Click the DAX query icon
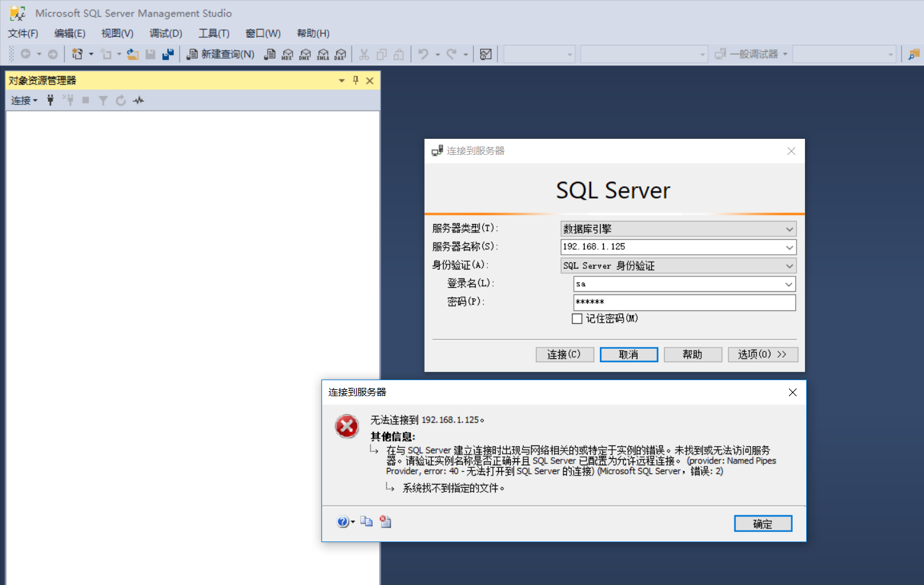Image resolution: width=924 pixels, height=585 pixels. pos(339,54)
